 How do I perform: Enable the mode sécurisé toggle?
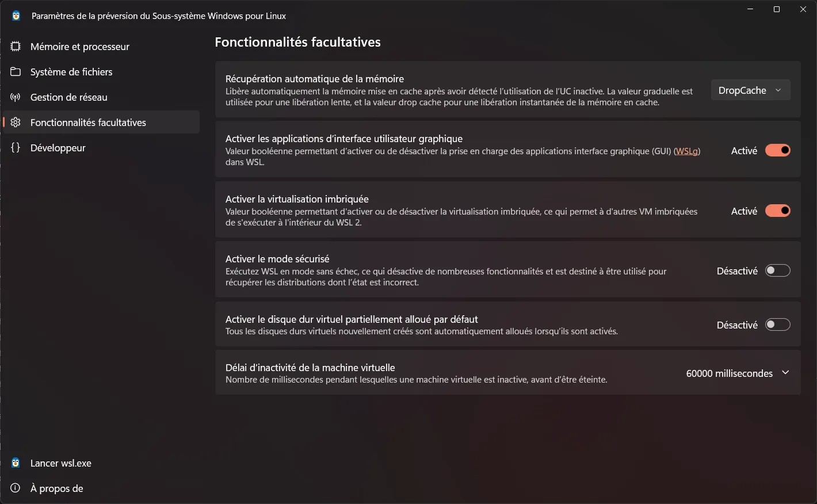pyautogui.click(x=778, y=270)
